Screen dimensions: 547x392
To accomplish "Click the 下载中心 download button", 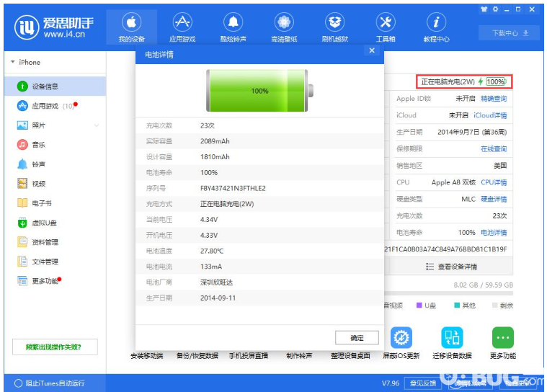I will [510, 33].
